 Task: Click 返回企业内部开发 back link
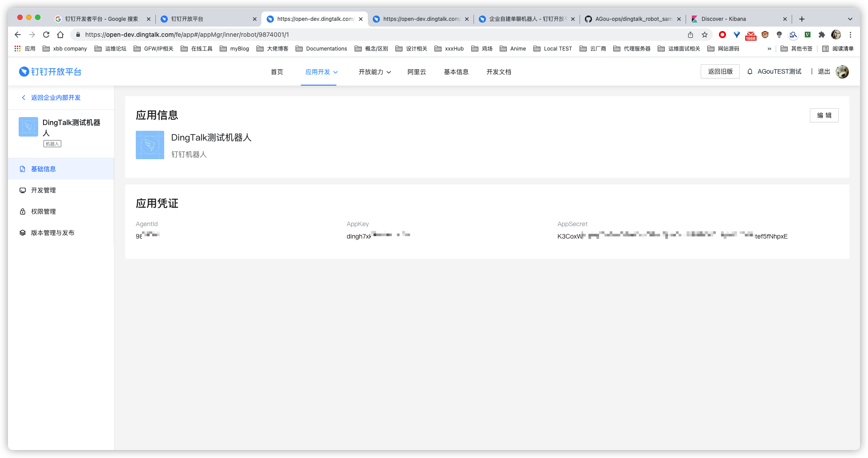point(51,98)
